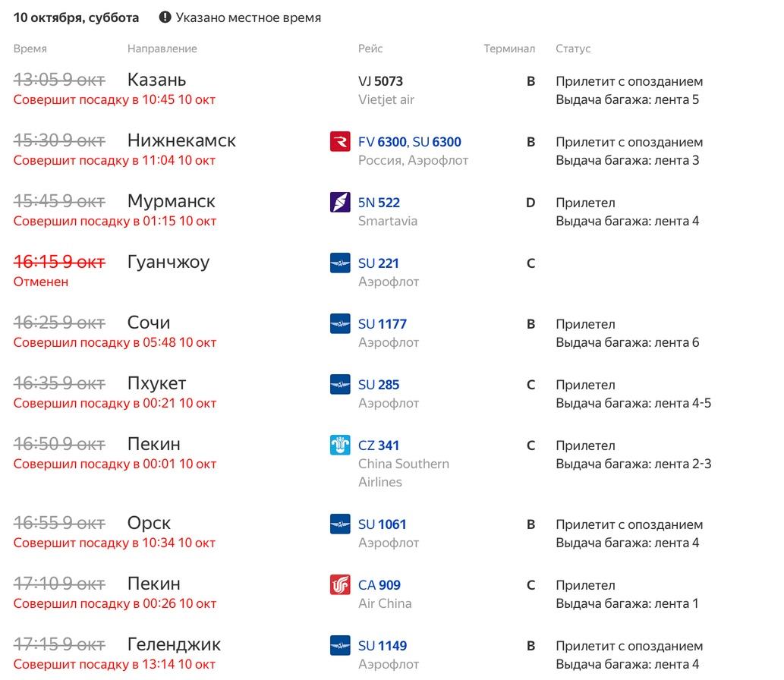Select the destination Пхукет

(x=156, y=383)
